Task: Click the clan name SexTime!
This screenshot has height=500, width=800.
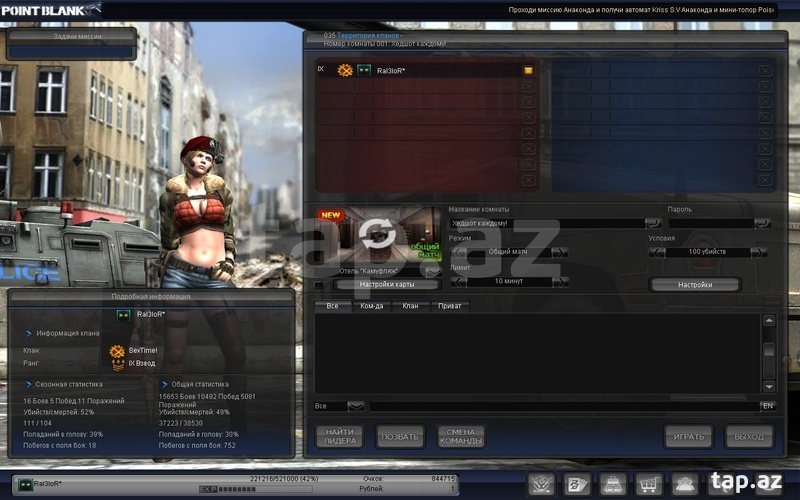Action: coord(143,351)
